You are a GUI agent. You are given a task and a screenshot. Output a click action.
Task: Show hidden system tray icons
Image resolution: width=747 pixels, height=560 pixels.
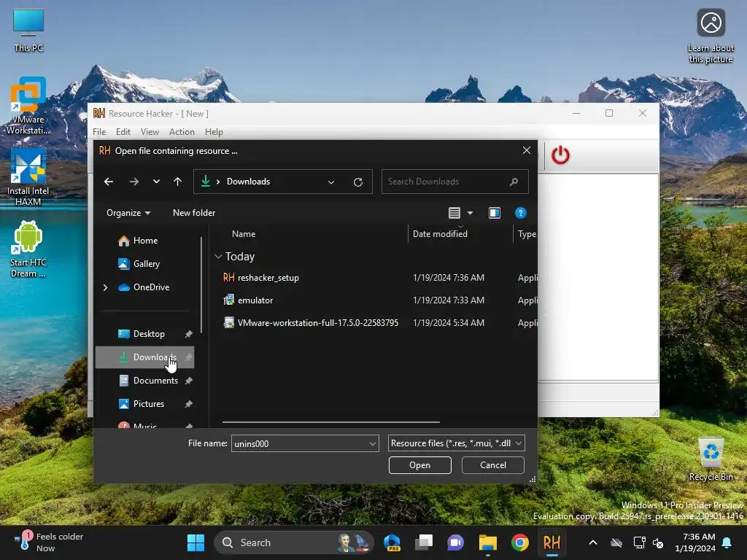(593, 542)
